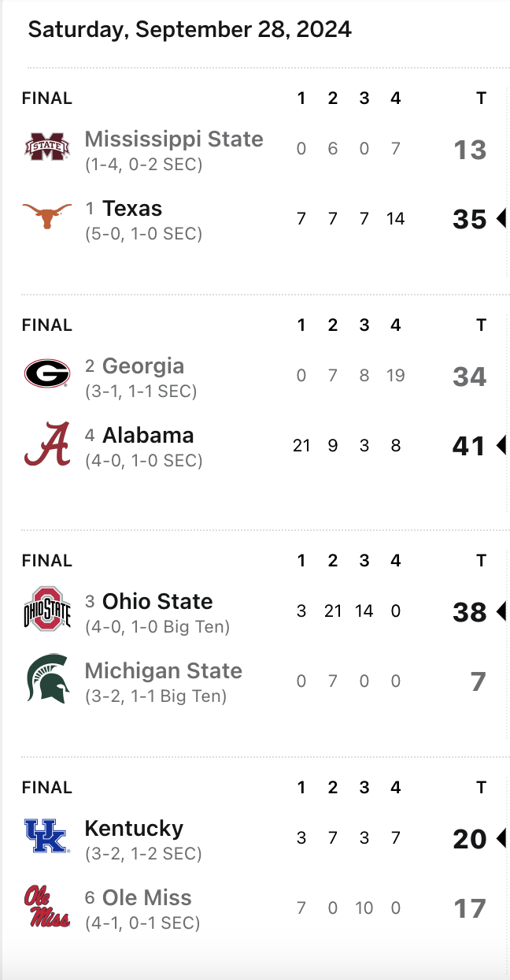Click the Alabama script A logo

[46, 444]
